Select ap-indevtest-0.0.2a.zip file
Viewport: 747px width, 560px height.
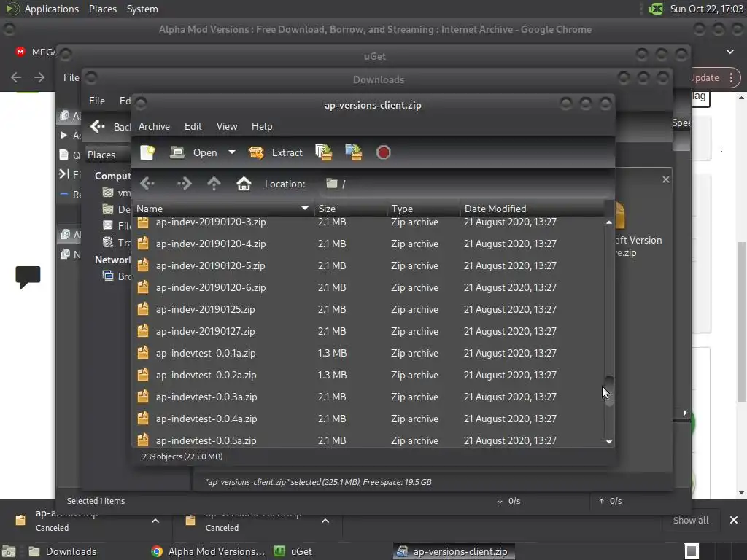tap(368, 375)
